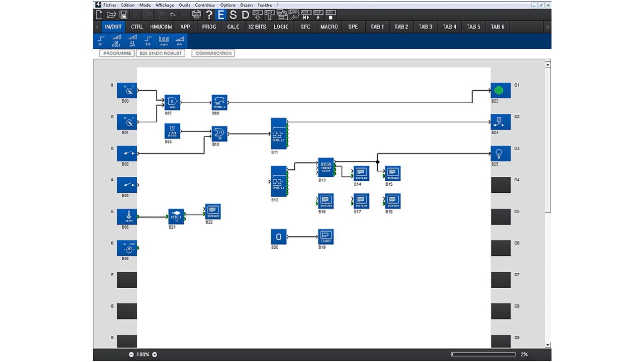Select the TIME PROG block B08
The height and width of the screenshot is (362, 644).
point(172,131)
